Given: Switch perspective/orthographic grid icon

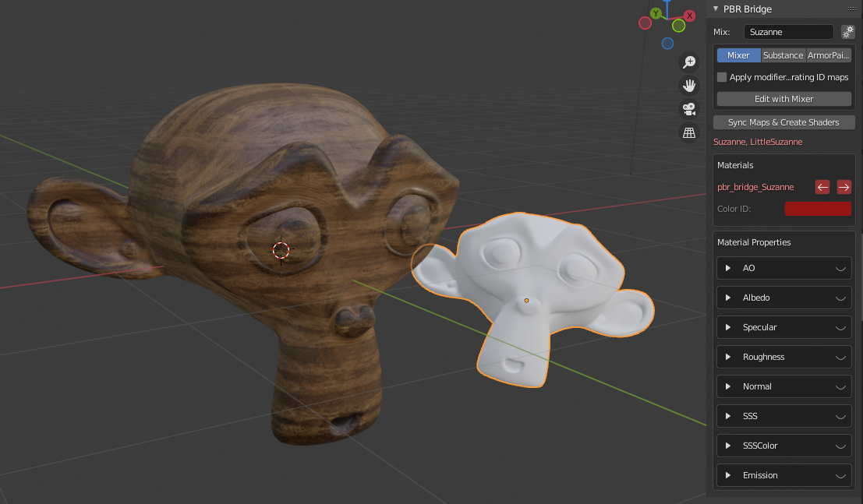Looking at the screenshot, I should click(689, 133).
